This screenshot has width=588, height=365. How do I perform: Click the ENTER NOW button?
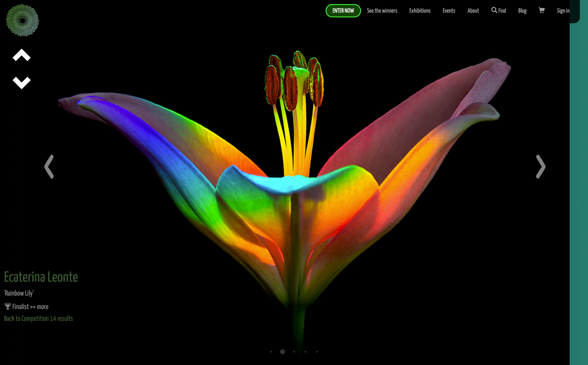coord(343,11)
